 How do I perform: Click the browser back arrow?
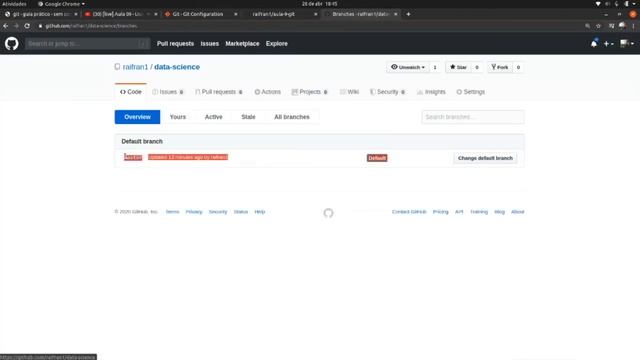[x=6, y=26]
